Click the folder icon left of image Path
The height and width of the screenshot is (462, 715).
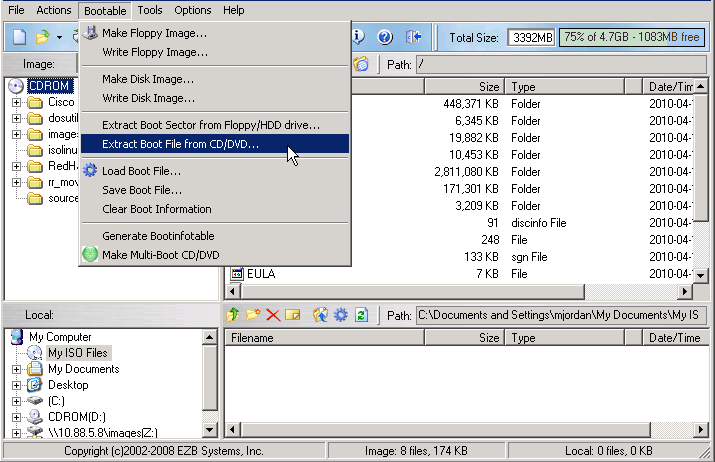coord(361,64)
